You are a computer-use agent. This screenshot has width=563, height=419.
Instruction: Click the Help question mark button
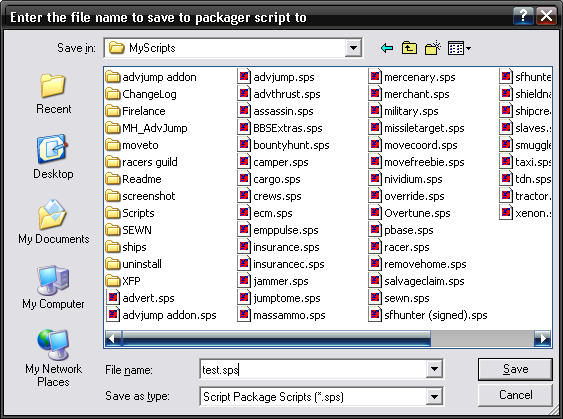coord(523,16)
